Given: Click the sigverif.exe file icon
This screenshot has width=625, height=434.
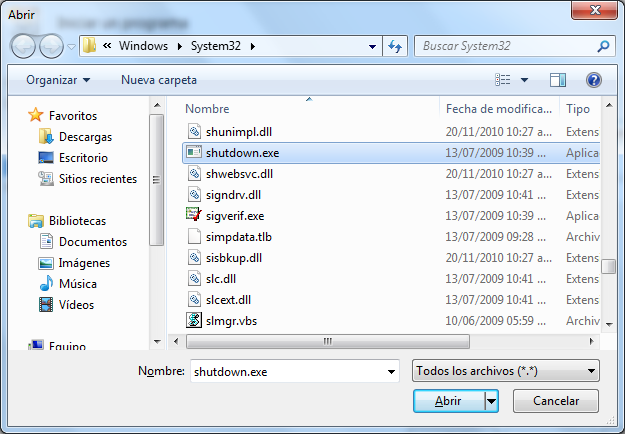Looking at the screenshot, I should coord(194,215).
